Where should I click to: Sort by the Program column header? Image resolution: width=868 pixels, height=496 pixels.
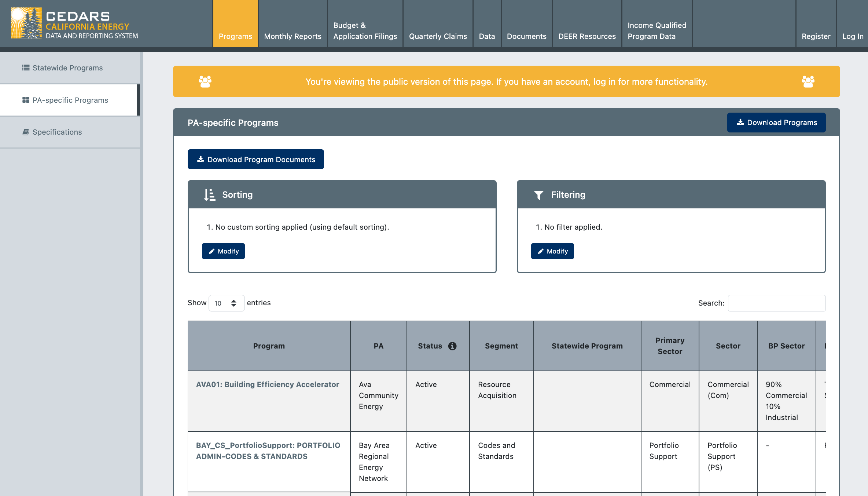pos(269,346)
